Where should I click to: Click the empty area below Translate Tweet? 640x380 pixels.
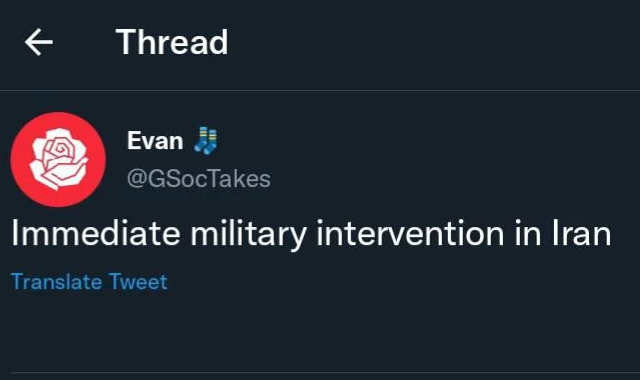tap(320, 331)
